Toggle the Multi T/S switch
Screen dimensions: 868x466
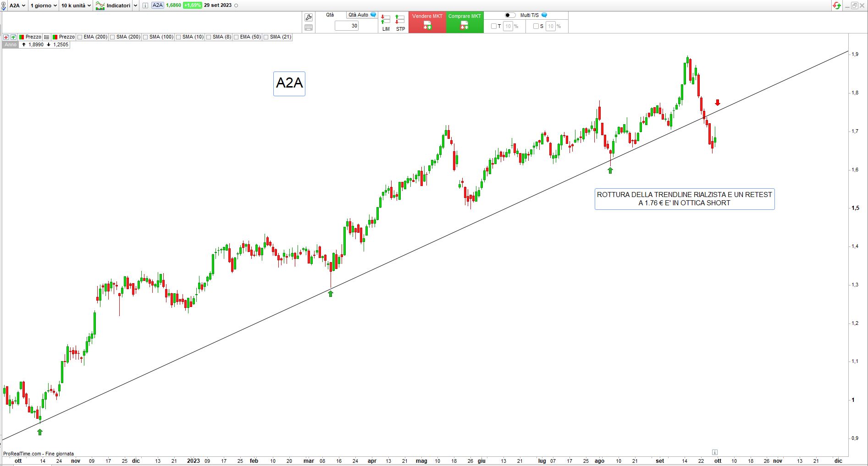pos(510,15)
